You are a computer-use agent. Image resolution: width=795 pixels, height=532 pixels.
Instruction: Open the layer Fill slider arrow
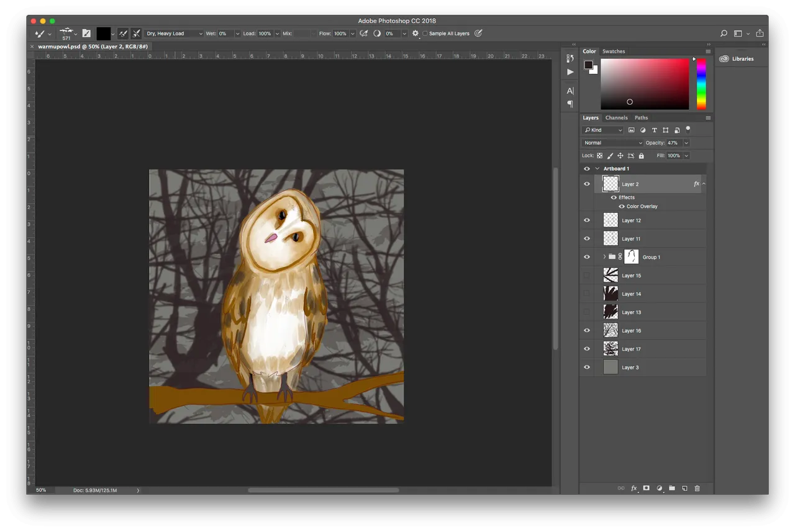click(686, 156)
